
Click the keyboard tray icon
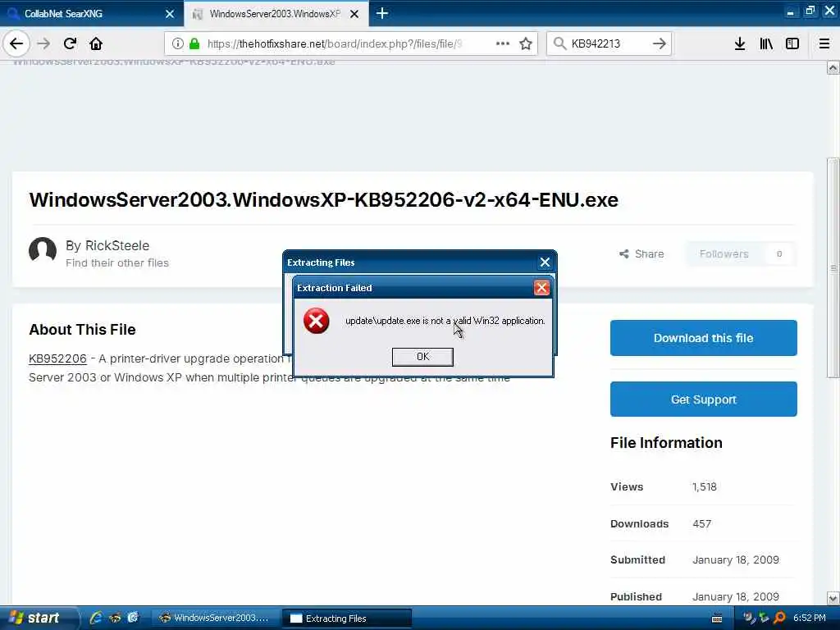point(717,619)
